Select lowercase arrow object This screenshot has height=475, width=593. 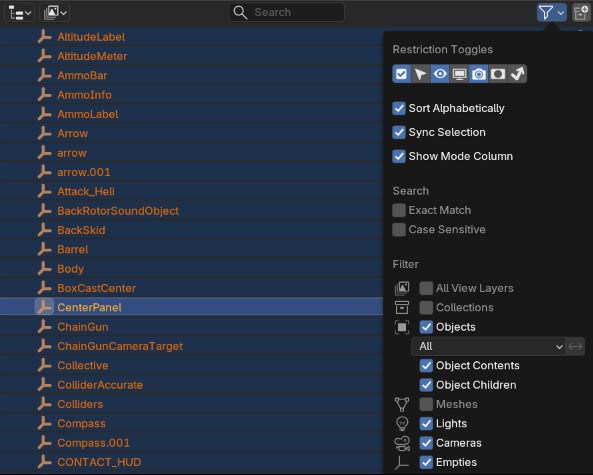tap(72, 153)
